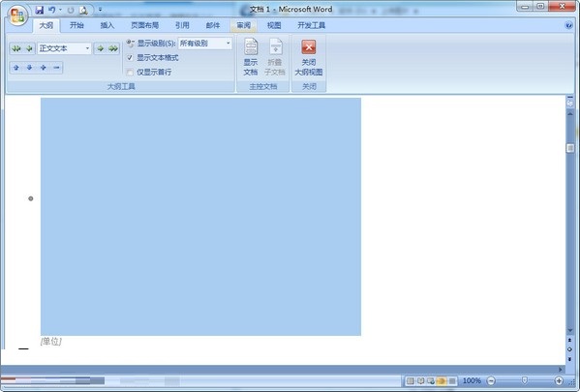This screenshot has width=580, height=392.
Task: Click the 显示文档 button
Action: (251, 57)
